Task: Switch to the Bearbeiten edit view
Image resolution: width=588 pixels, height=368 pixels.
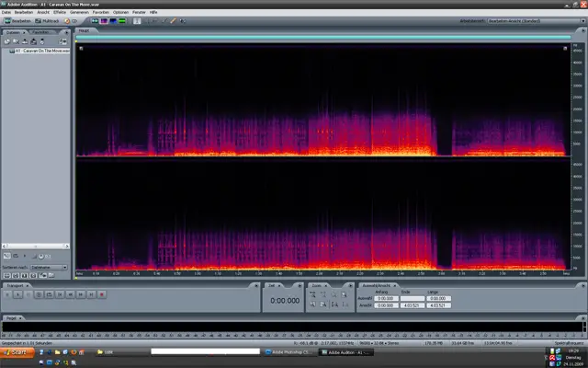Action: coord(17,21)
